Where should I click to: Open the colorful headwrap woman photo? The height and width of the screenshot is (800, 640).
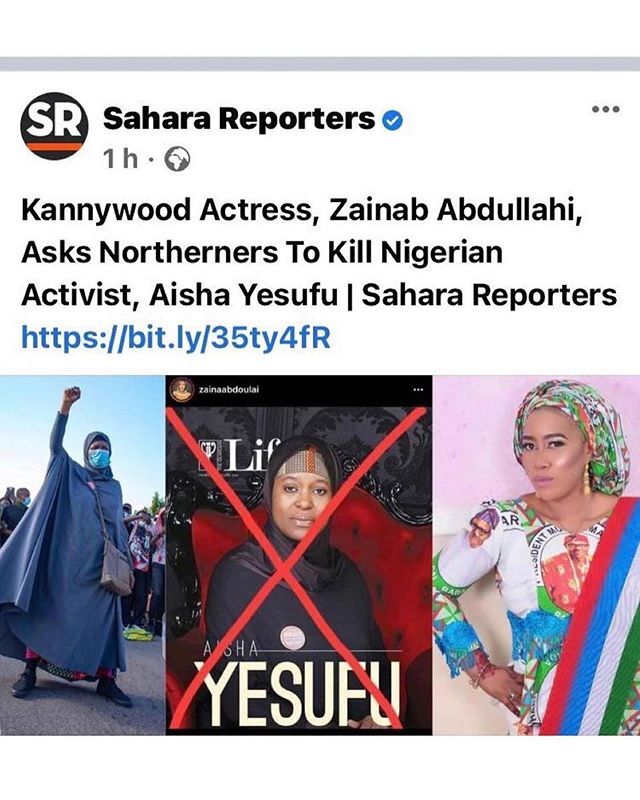tap(536, 555)
